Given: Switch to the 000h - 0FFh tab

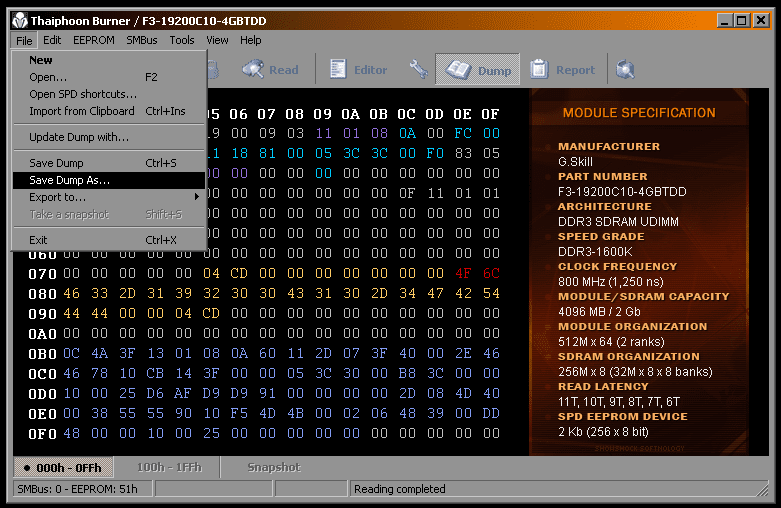Looking at the screenshot, I should 63,468.
